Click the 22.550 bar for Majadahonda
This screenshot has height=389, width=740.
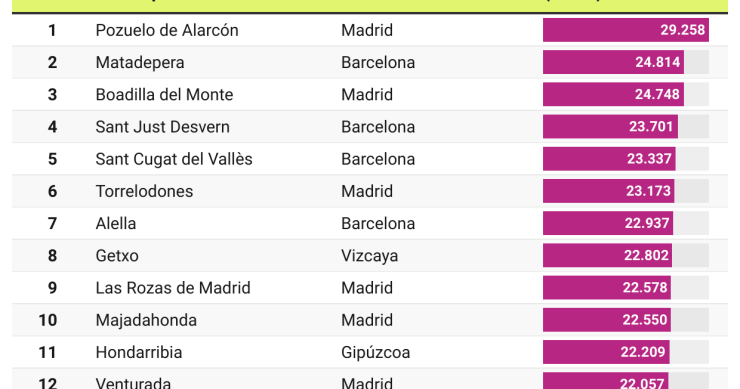click(x=606, y=320)
